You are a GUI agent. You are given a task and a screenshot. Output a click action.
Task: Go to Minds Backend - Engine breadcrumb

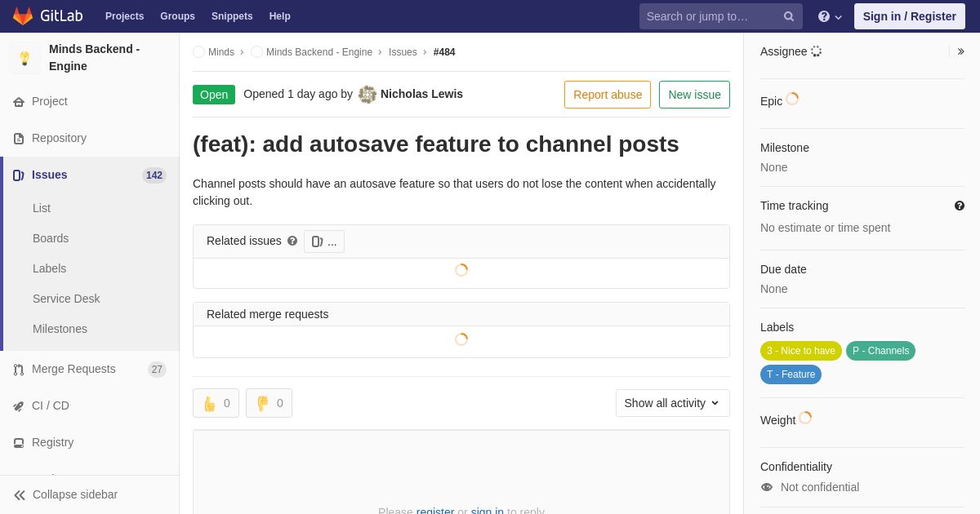pos(319,52)
